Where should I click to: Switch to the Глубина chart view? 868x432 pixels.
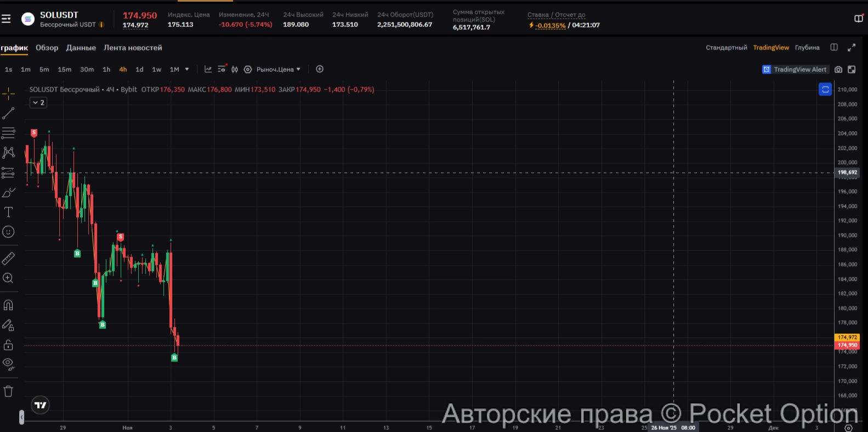(807, 48)
